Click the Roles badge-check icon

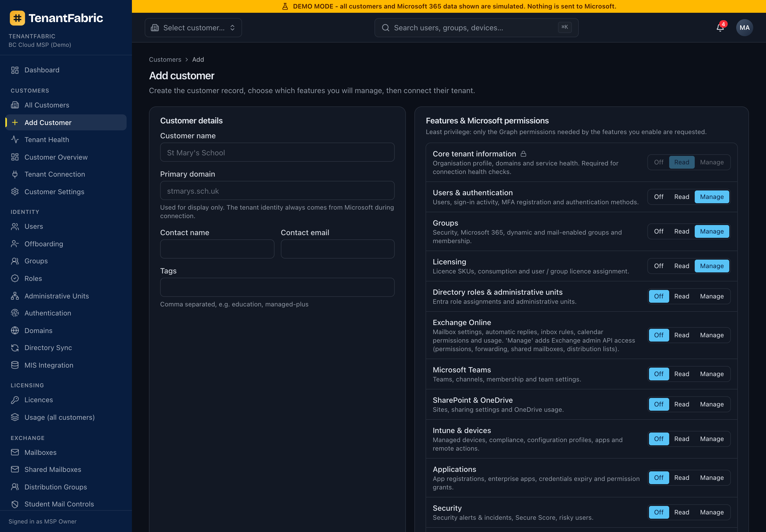15,278
